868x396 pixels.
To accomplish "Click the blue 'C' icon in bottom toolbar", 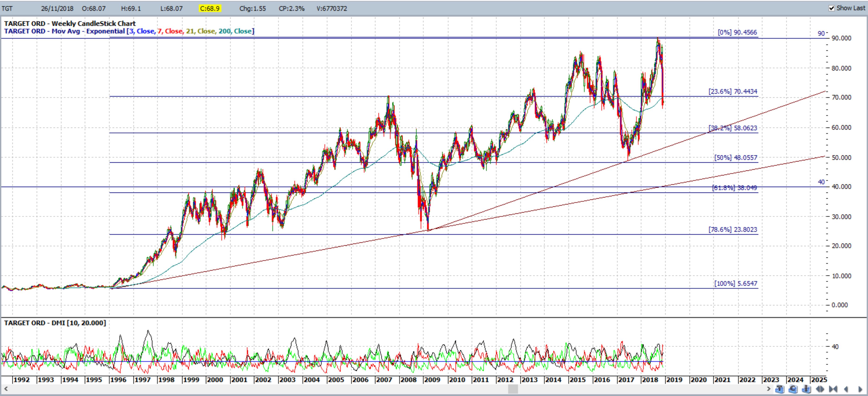I will (793, 389).
